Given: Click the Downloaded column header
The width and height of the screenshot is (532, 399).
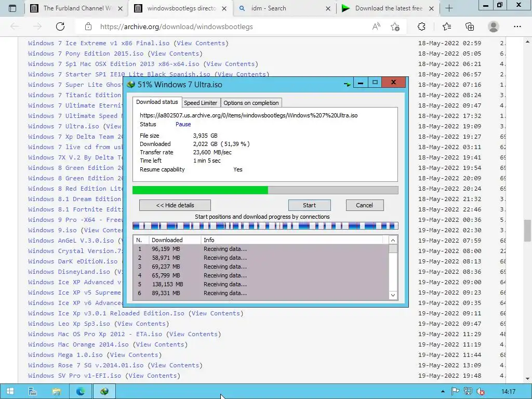Looking at the screenshot, I should [175, 240].
